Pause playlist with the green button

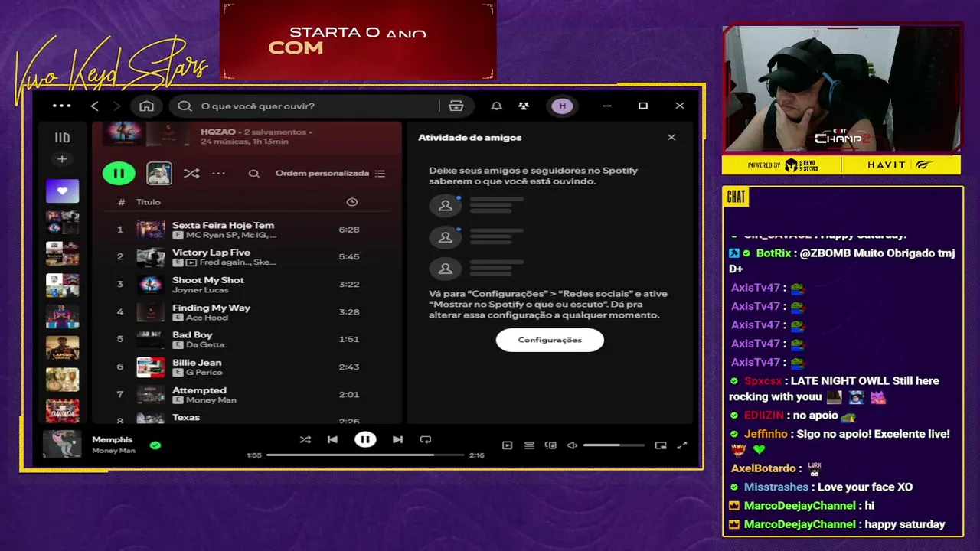pos(119,173)
